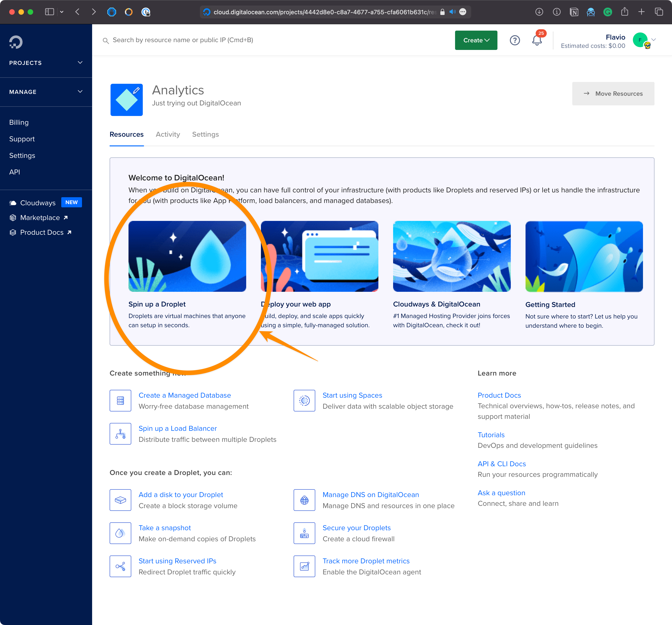Open the Flavio account menu chevron

click(x=654, y=40)
